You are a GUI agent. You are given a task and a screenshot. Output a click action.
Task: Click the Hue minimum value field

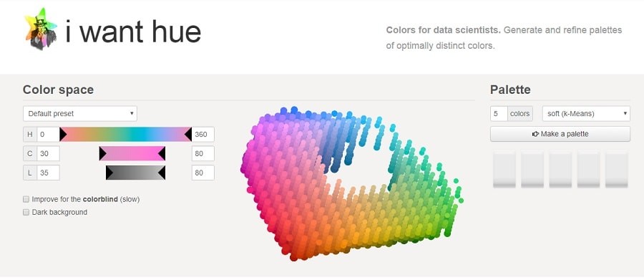pyautogui.click(x=48, y=134)
